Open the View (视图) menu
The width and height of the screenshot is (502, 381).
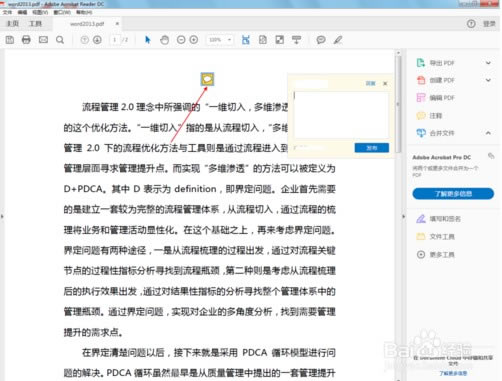40,12
